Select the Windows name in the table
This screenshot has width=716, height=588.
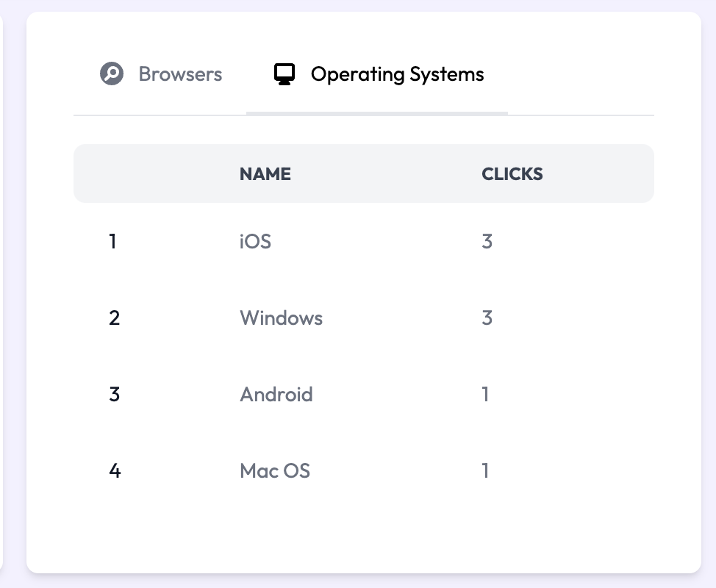281,318
